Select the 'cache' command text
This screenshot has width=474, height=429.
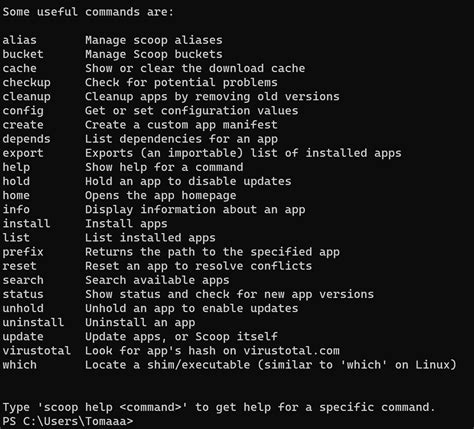(19, 68)
